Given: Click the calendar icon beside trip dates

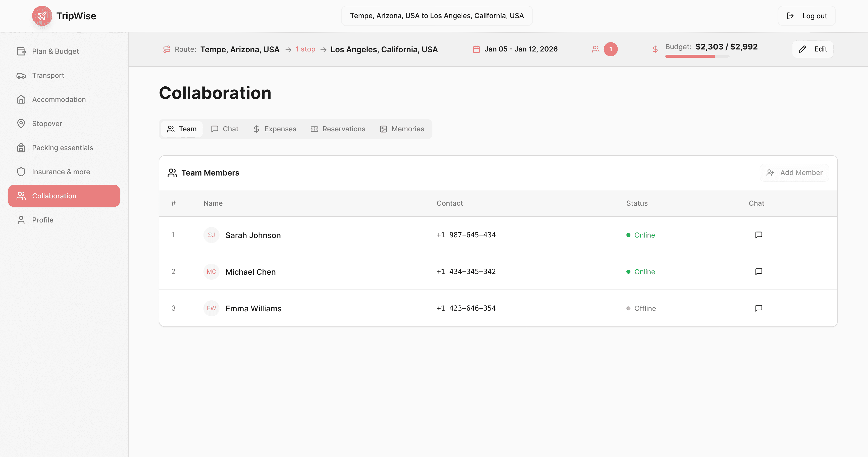Looking at the screenshot, I should [x=476, y=49].
